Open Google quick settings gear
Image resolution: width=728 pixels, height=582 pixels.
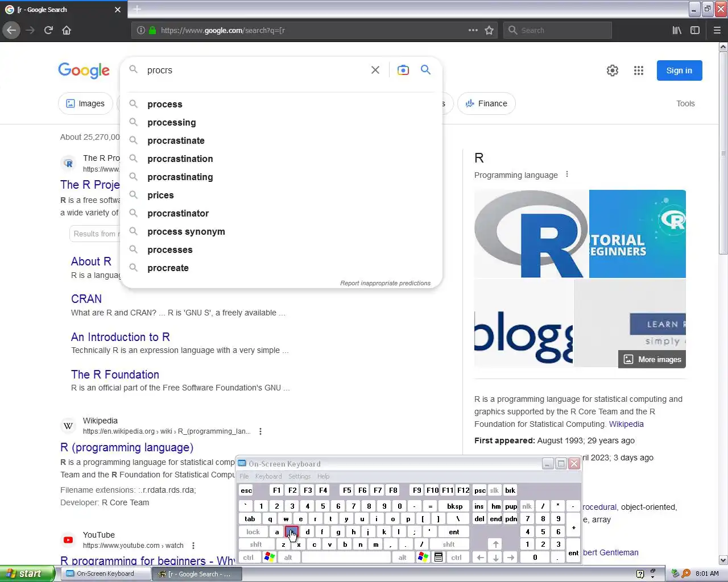pos(613,70)
